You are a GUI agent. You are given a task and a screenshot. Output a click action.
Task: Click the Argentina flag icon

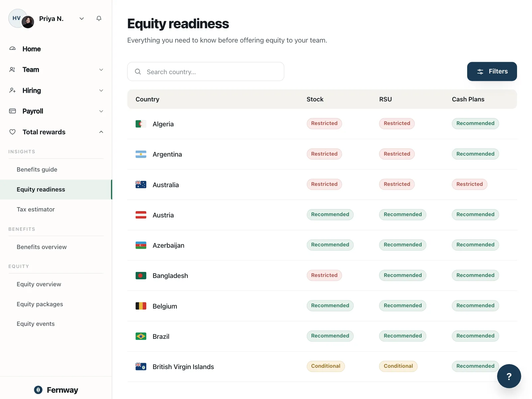[141, 154]
